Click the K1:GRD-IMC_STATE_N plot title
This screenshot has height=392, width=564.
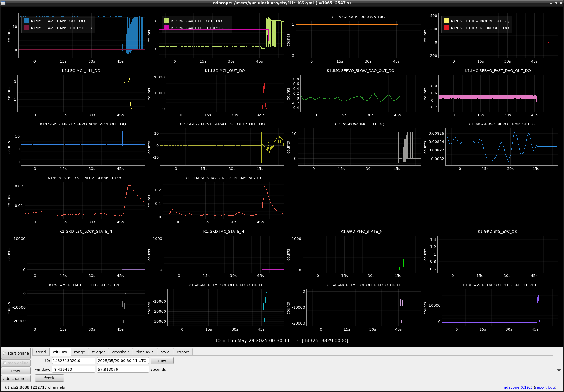224,231
